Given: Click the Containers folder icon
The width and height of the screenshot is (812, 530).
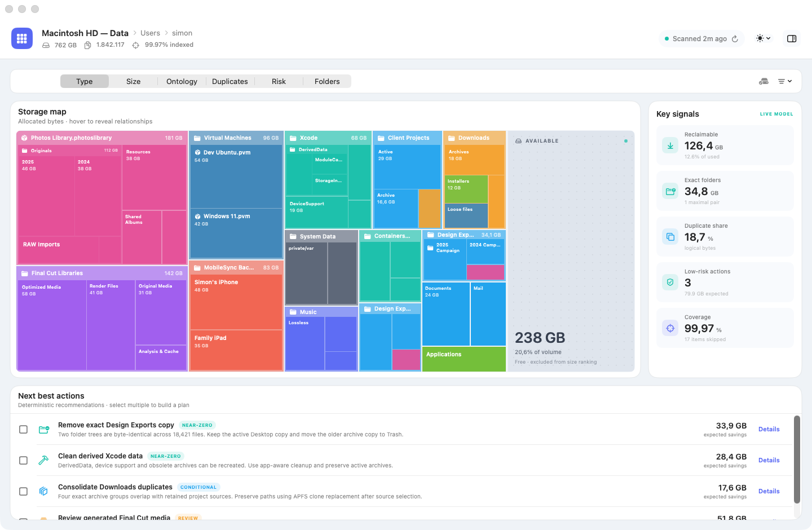Looking at the screenshot, I should coord(368,236).
